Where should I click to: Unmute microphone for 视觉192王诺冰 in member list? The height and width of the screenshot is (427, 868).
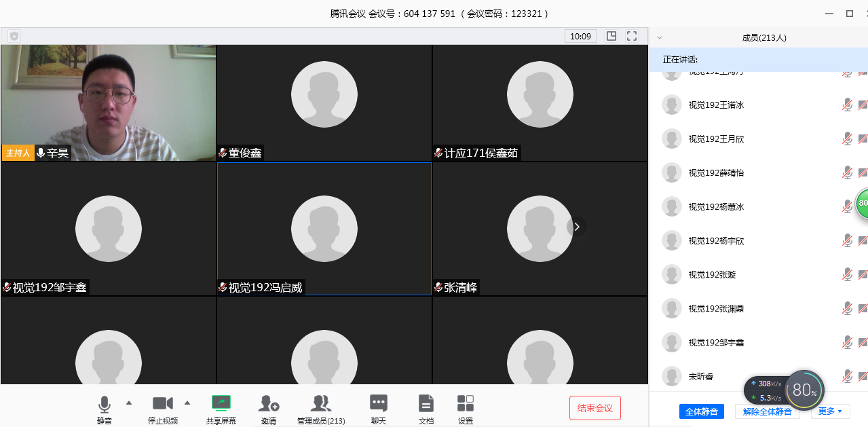[847, 105]
